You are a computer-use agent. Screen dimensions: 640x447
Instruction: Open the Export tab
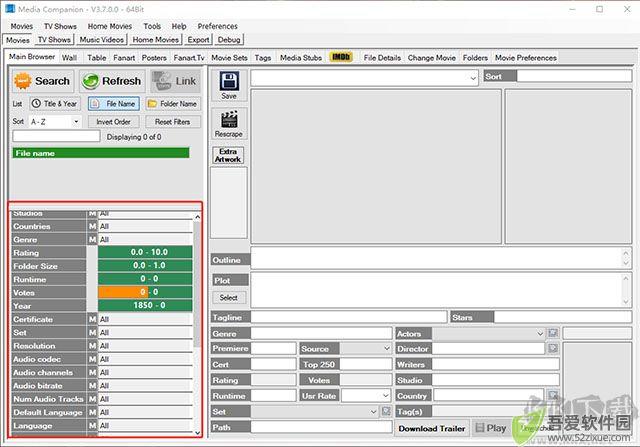point(198,40)
